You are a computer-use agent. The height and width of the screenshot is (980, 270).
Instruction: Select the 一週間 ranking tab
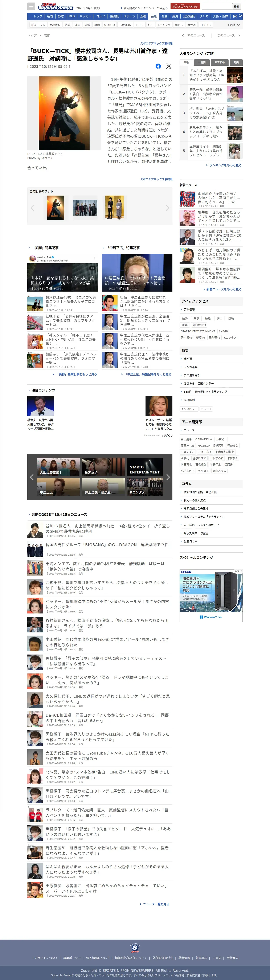pyautogui.click(x=202, y=62)
